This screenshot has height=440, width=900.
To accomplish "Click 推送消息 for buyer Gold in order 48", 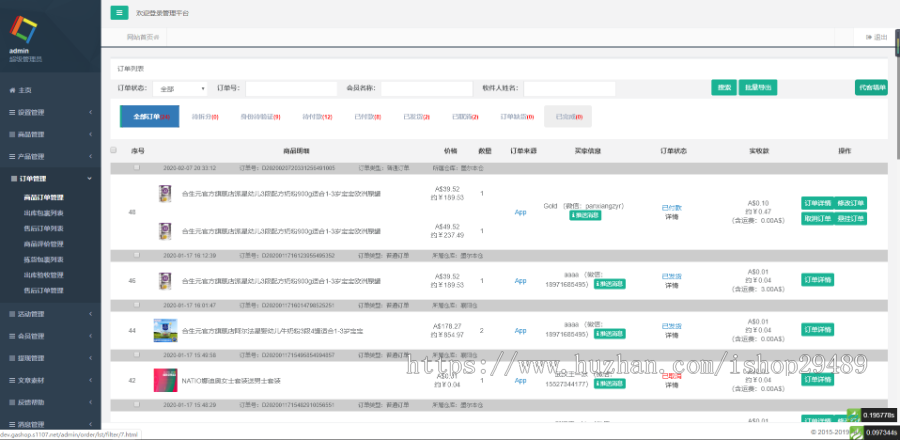I will (x=585, y=216).
